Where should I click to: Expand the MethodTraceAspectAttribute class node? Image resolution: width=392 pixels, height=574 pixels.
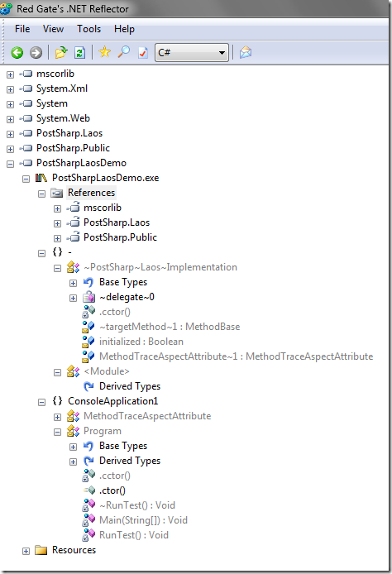point(57,417)
